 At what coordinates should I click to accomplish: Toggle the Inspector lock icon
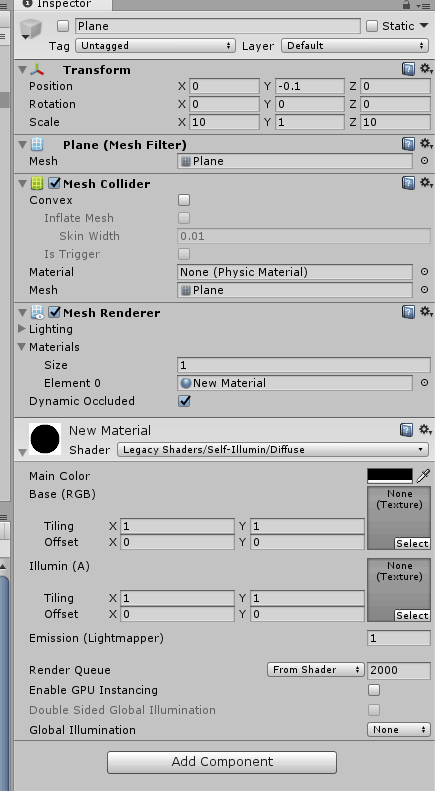click(x=406, y=5)
